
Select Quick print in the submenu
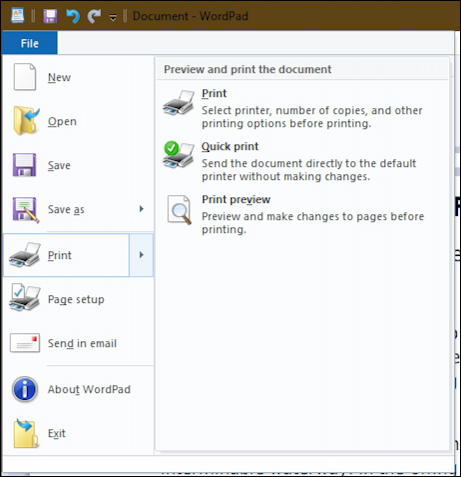pos(230,146)
